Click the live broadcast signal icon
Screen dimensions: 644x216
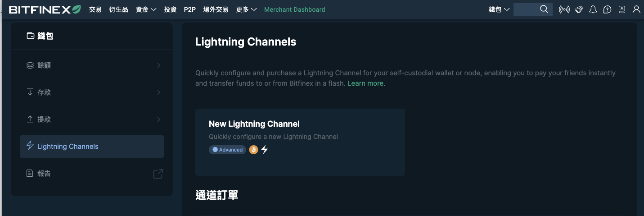(x=564, y=9)
